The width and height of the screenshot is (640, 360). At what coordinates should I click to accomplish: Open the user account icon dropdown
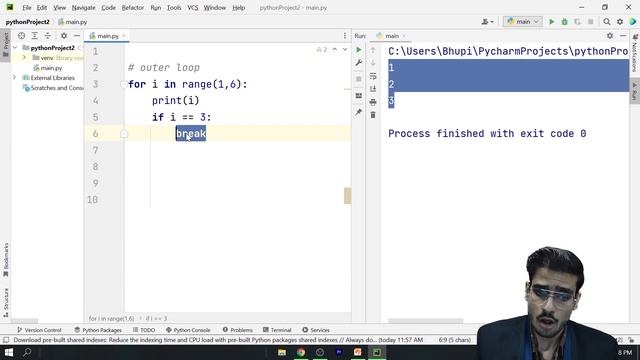(487, 22)
